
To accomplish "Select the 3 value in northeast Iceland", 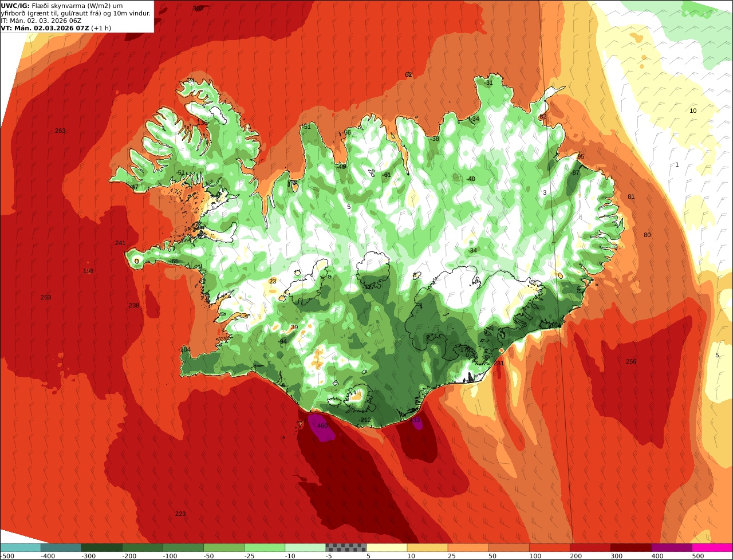I will click(545, 193).
